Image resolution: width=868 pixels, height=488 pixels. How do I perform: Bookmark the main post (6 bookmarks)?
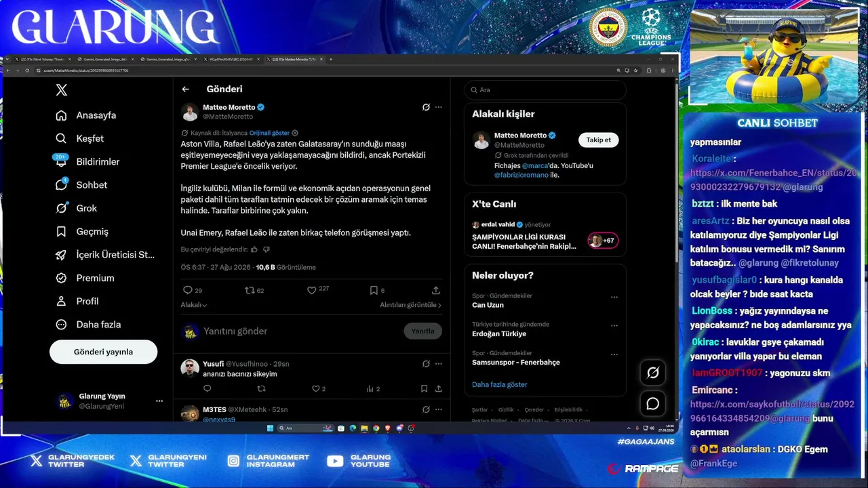pyautogui.click(x=377, y=290)
